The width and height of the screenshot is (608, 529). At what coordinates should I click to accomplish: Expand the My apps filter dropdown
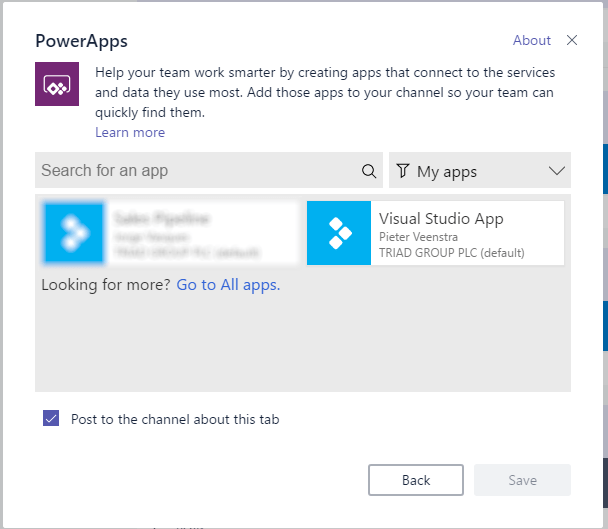pyautogui.click(x=480, y=170)
